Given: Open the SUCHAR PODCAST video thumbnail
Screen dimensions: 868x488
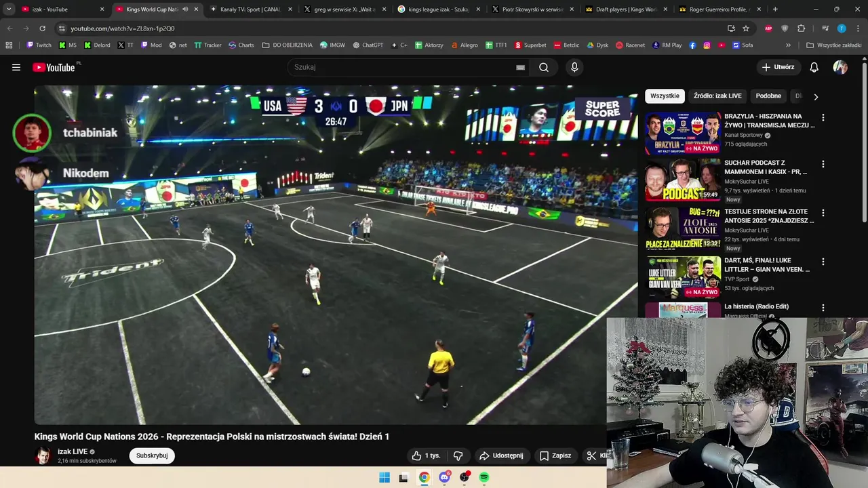Looking at the screenshot, I should 683,180.
